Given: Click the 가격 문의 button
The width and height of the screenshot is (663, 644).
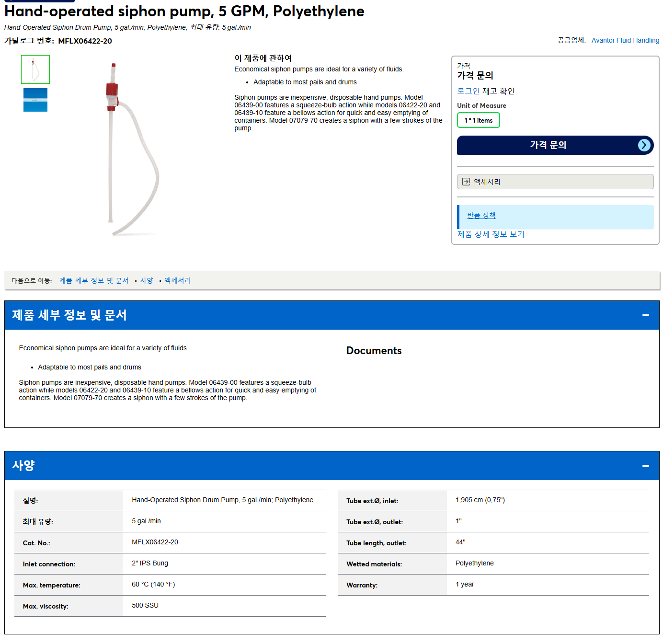Looking at the screenshot, I should [x=555, y=145].
